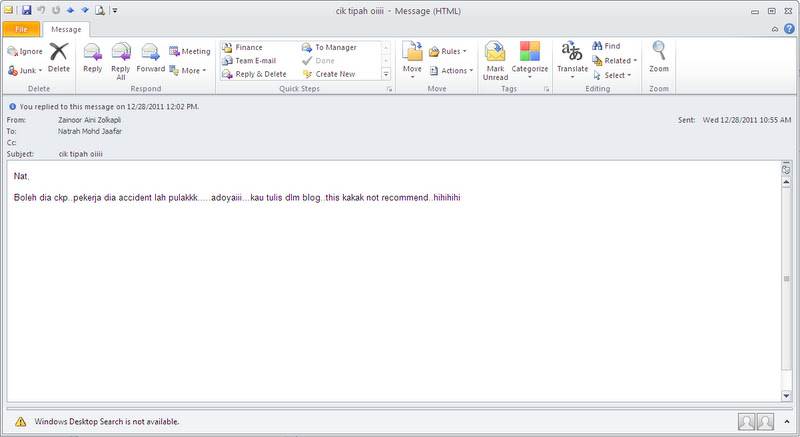Click sender name Zainoor Aini Zolkapli
Screen dimensions: 800x437
tap(89, 120)
